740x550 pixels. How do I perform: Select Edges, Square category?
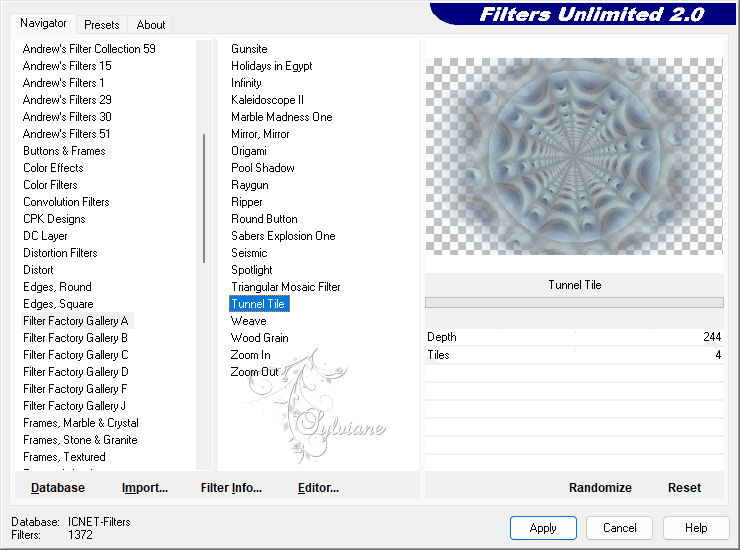pos(59,304)
